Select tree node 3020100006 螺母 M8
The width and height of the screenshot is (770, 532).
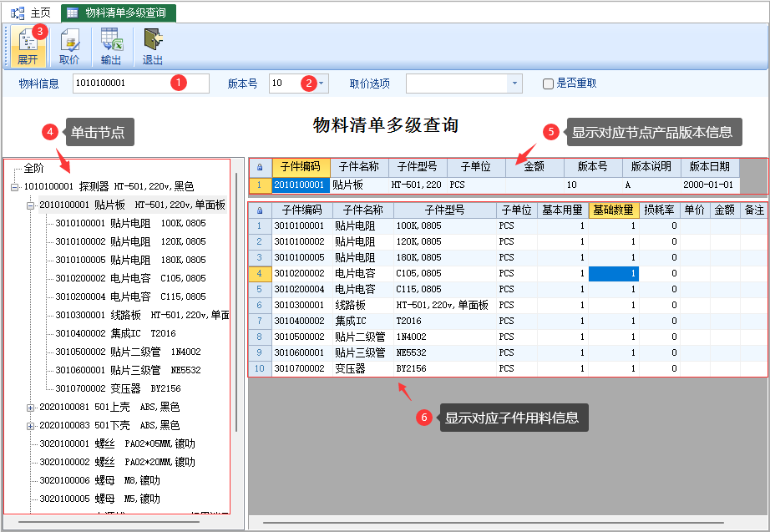[99, 480]
